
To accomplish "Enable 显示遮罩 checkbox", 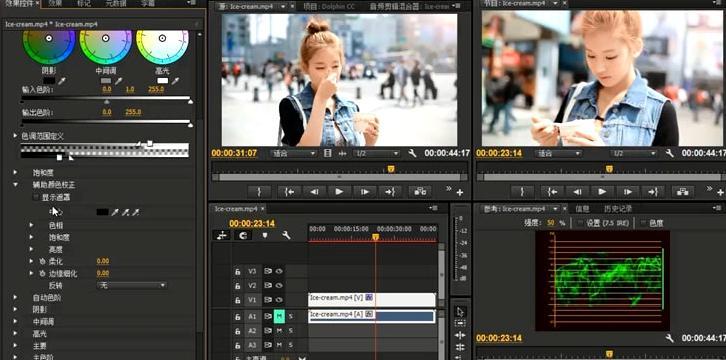I will (36, 197).
